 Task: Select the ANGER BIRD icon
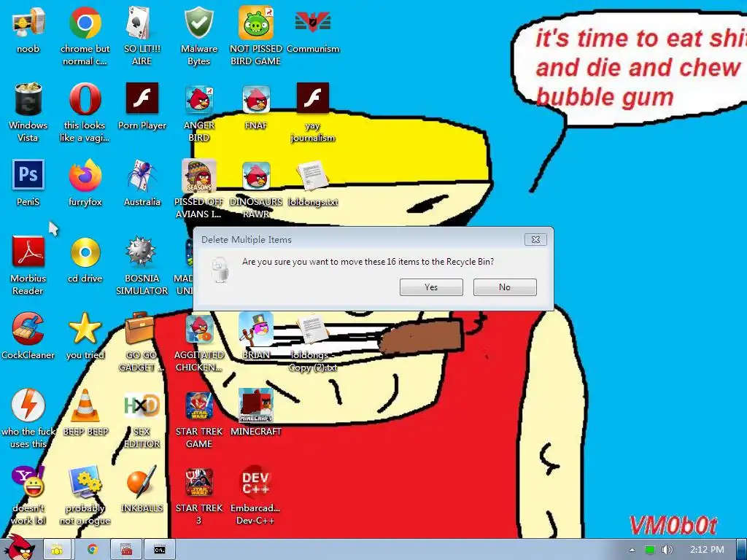(x=199, y=99)
